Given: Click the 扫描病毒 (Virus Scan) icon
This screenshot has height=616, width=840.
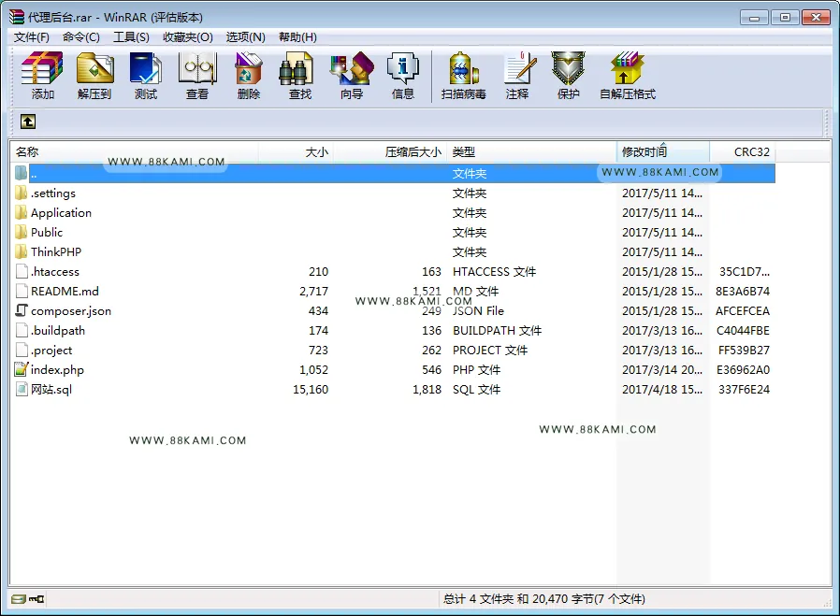Looking at the screenshot, I should [463, 76].
